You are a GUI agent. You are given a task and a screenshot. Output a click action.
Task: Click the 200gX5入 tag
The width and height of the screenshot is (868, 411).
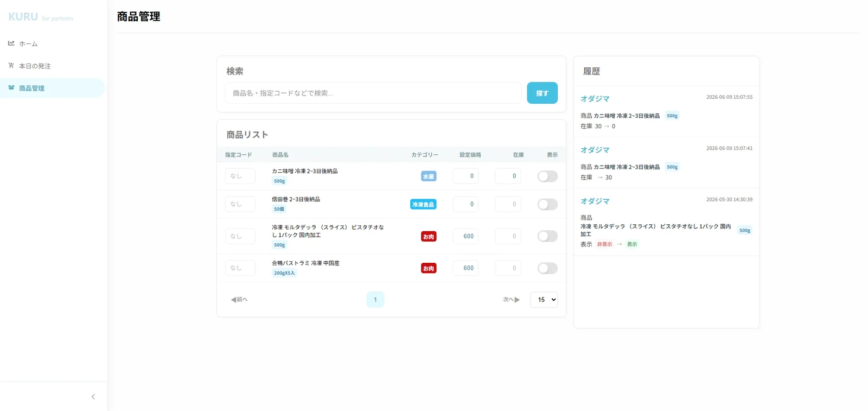284,273
